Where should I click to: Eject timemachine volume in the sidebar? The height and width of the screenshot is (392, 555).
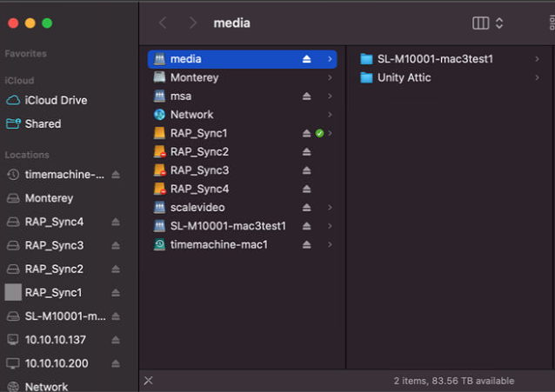click(116, 175)
